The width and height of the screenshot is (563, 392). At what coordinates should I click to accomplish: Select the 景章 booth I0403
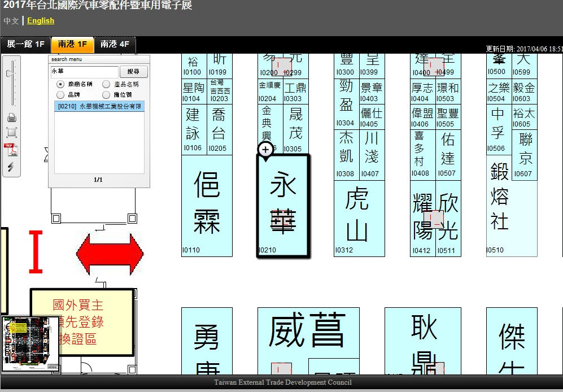pyautogui.click(x=372, y=92)
